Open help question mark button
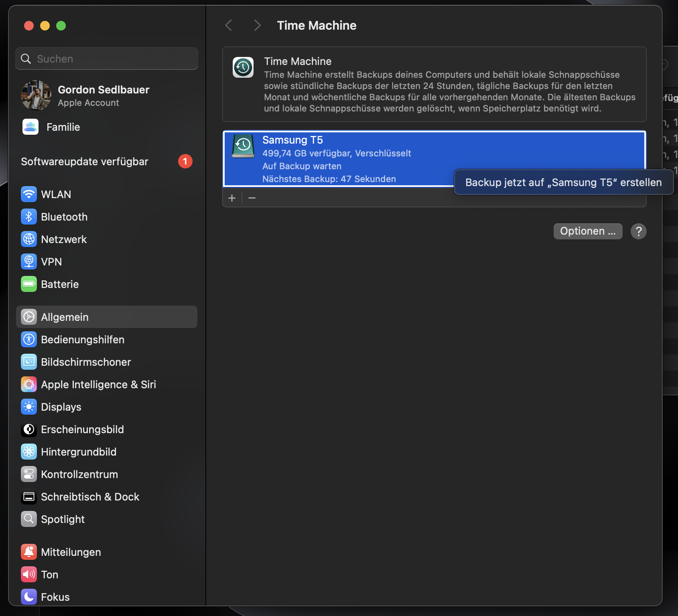Image resolution: width=678 pixels, height=616 pixels. [x=639, y=231]
